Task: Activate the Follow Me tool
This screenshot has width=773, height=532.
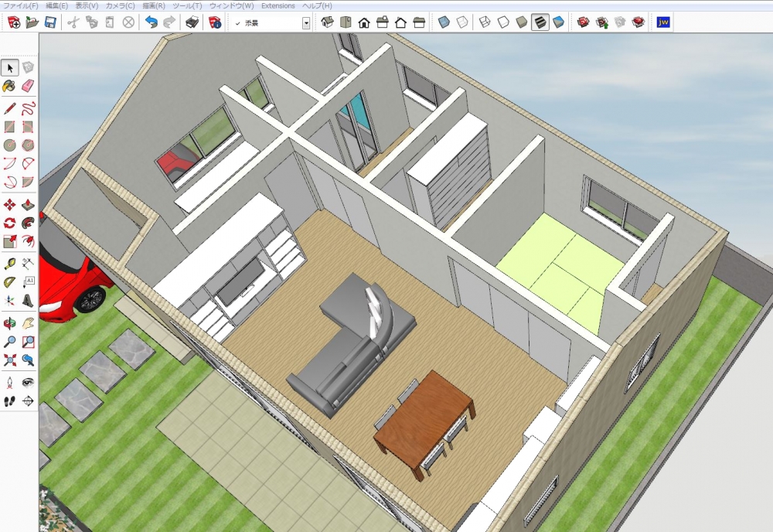Action: [28, 223]
